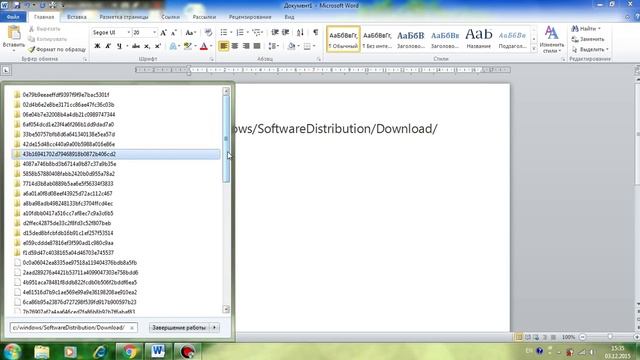
Task: Switch to the Ссылки tab
Action: pyautogui.click(x=170, y=17)
